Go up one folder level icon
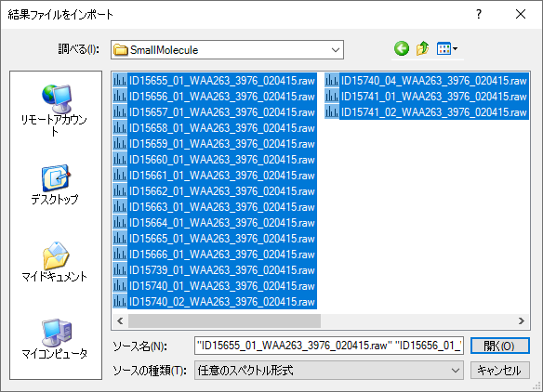The height and width of the screenshot is (392, 543). click(x=422, y=49)
